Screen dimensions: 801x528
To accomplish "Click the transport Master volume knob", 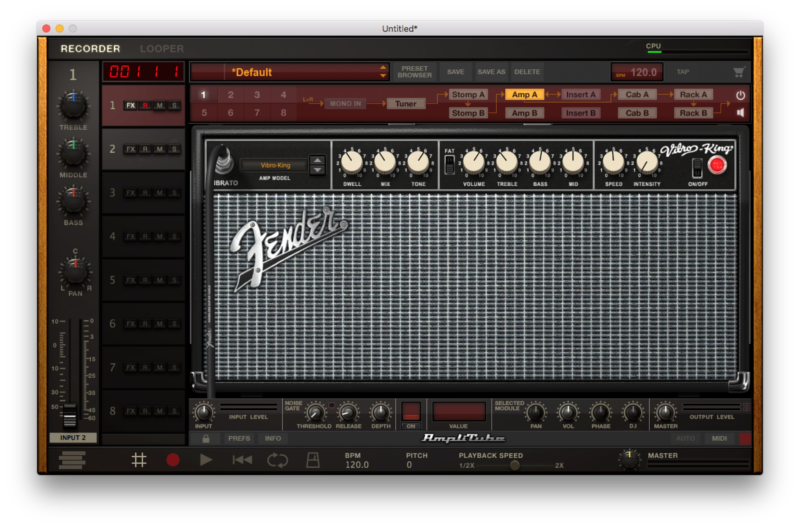I will (x=629, y=459).
